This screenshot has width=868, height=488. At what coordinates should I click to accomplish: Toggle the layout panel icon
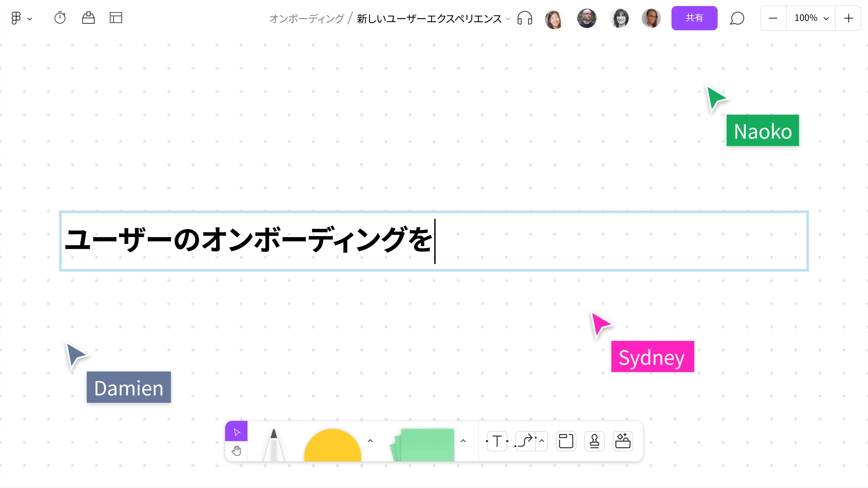116,18
